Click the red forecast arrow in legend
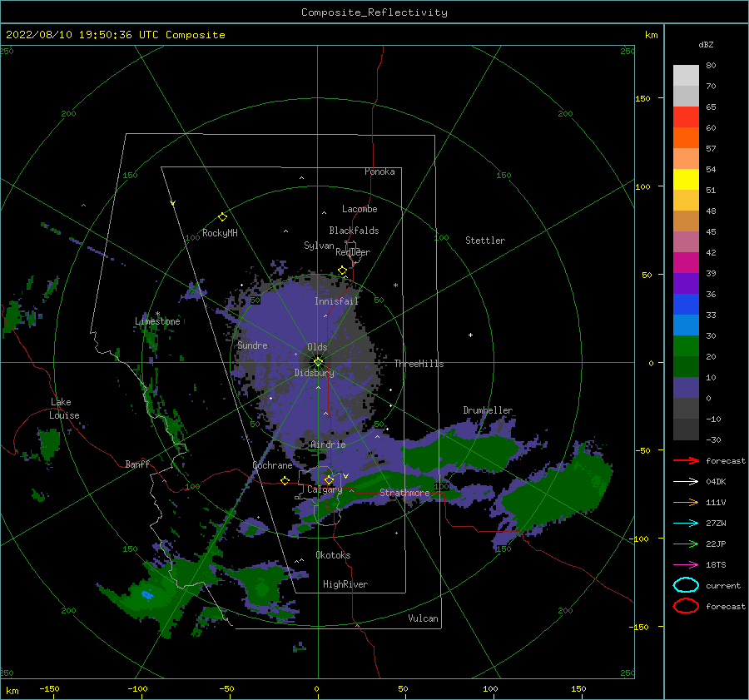 pyautogui.click(x=686, y=460)
